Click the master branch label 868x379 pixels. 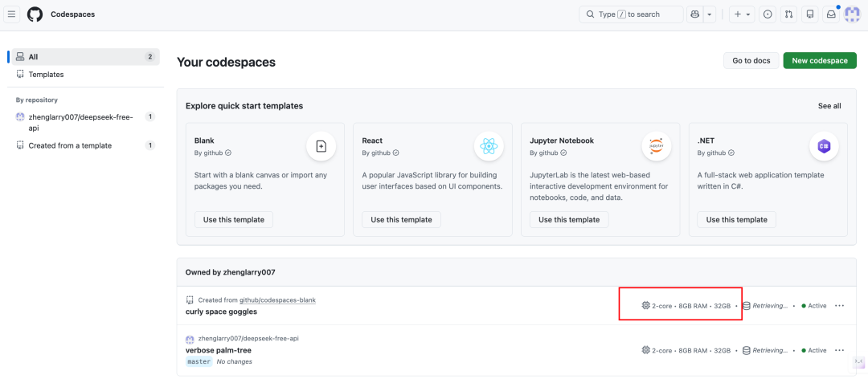coord(199,361)
